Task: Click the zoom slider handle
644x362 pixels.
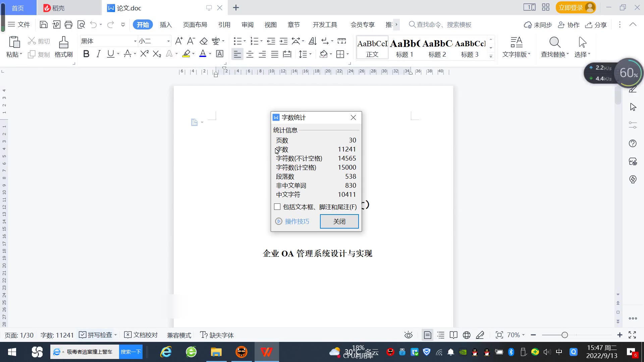Action: click(565, 335)
